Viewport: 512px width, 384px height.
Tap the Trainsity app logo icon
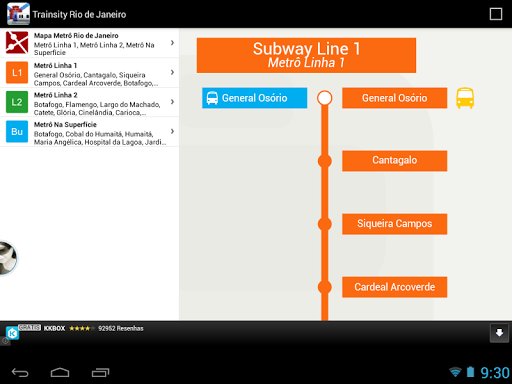tap(18, 14)
